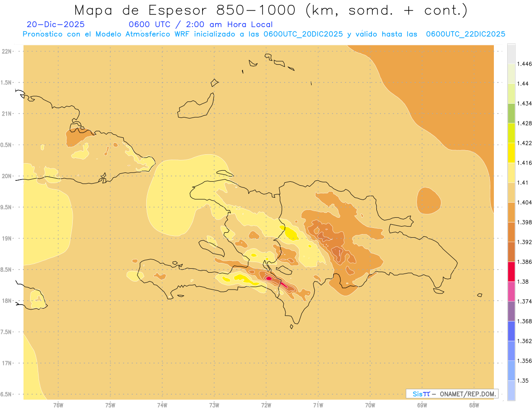Select the '20N' latitude label
Screen dimensions: 532x411
coord(7,176)
